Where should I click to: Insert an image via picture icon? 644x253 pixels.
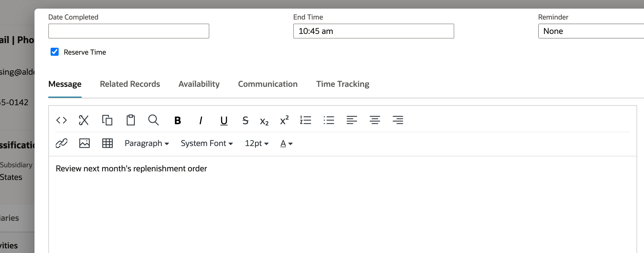pyautogui.click(x=85, y=143)
